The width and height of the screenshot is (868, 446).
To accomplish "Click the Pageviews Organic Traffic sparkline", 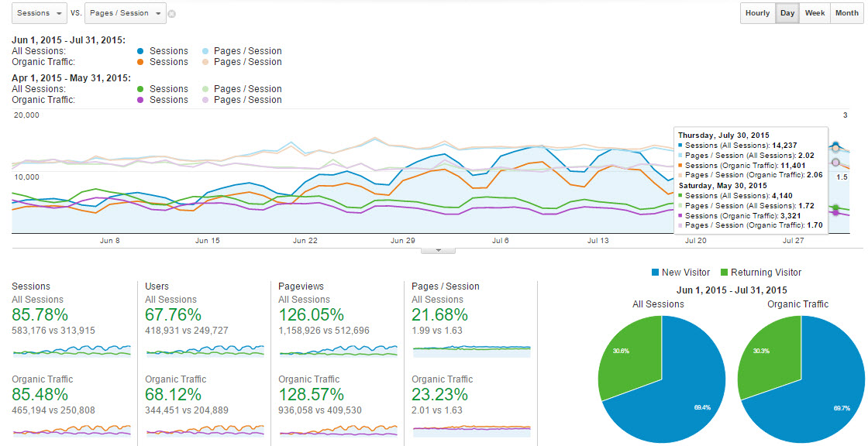I will pos(338,430).
